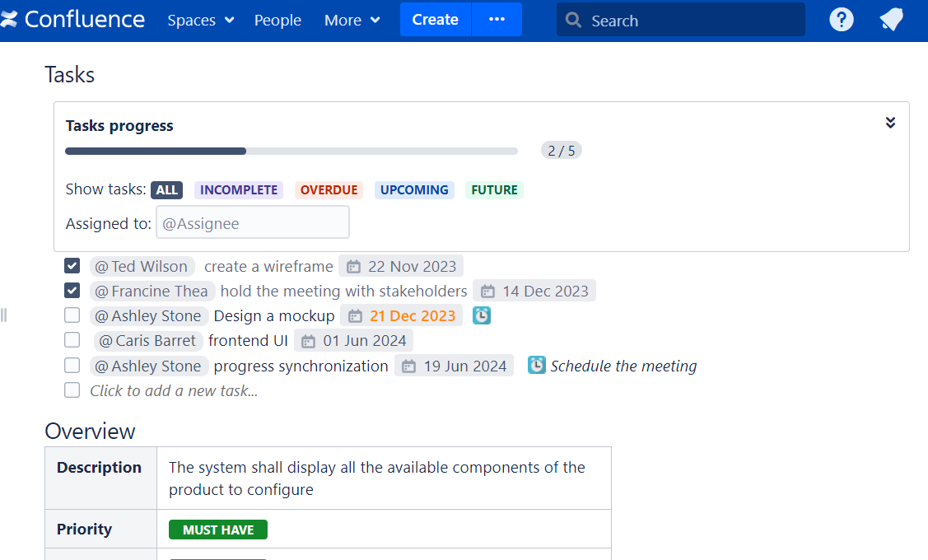Collapse the Tasks progress panel

890,122
